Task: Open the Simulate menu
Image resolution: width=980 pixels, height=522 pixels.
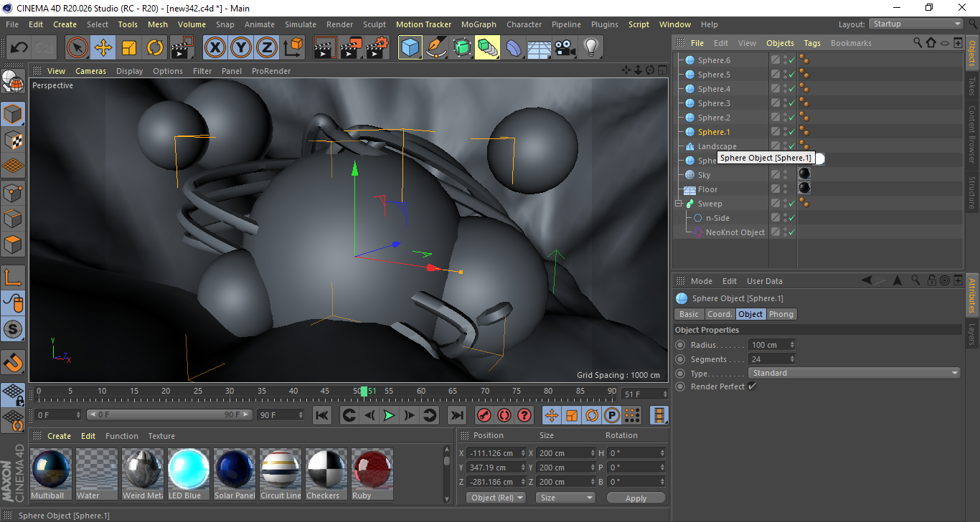Action: tap(300, 24)
